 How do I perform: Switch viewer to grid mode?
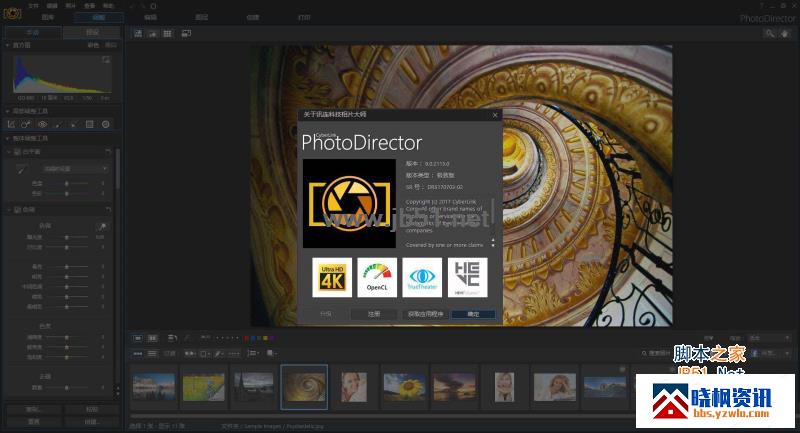pyautogui.click(x=167, y=34)
